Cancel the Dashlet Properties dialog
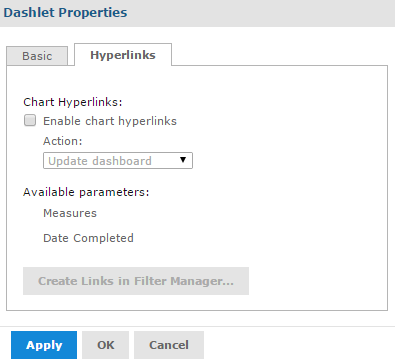The height and width of the screenshot is (362, 395). tap(169, 345)
